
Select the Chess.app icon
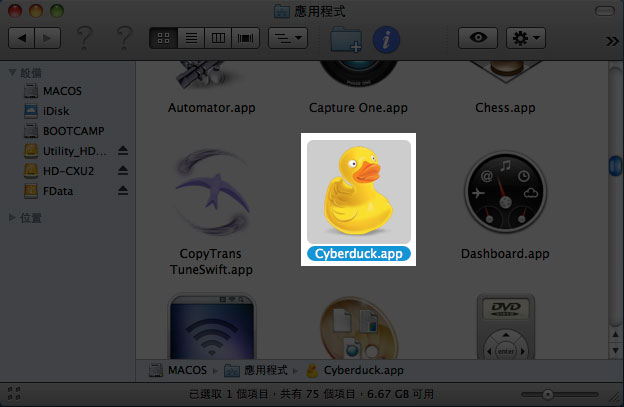pos(506,72)
